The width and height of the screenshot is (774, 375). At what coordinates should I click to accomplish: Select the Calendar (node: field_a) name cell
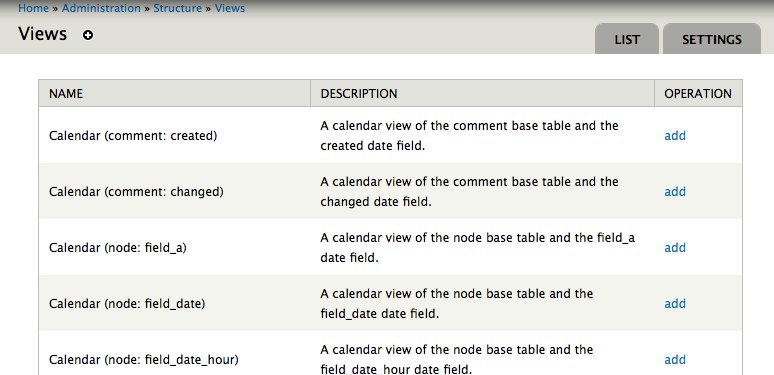click(x=175, y=247)
